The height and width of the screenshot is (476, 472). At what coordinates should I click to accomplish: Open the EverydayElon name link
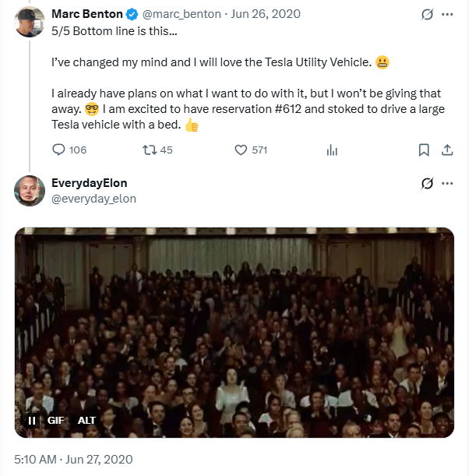pos(89,183)
